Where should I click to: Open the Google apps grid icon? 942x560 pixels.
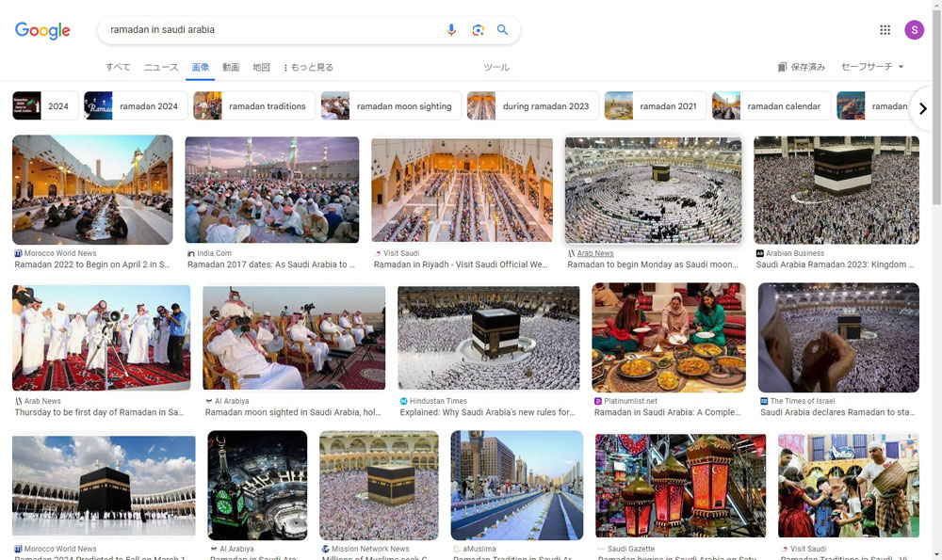pyautogui.click(x=885, y=29)
